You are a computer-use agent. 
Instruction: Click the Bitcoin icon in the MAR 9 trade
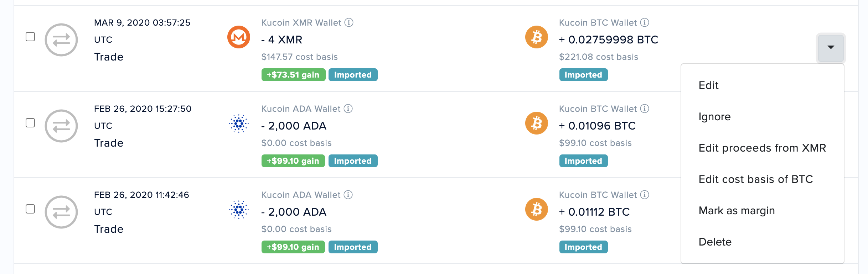[x=536, y=37]
